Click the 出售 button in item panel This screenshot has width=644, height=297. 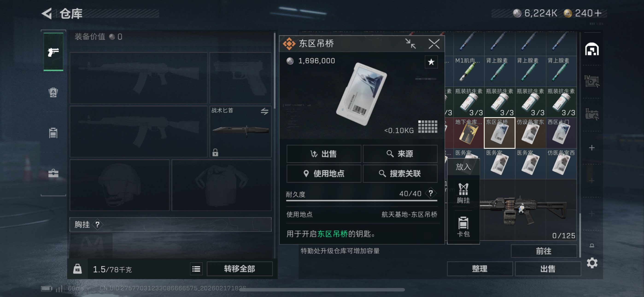coord(324,154)
